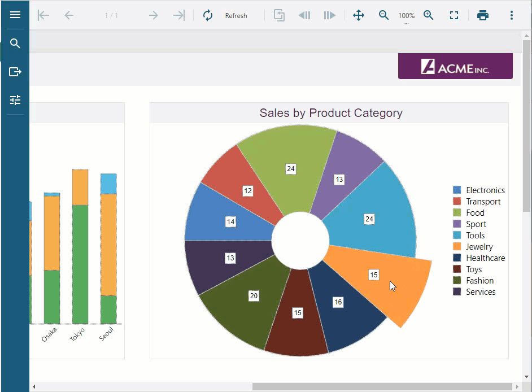Click the Osaka bar in the chart
Viewport: 532px width, 392px height.
52,258
